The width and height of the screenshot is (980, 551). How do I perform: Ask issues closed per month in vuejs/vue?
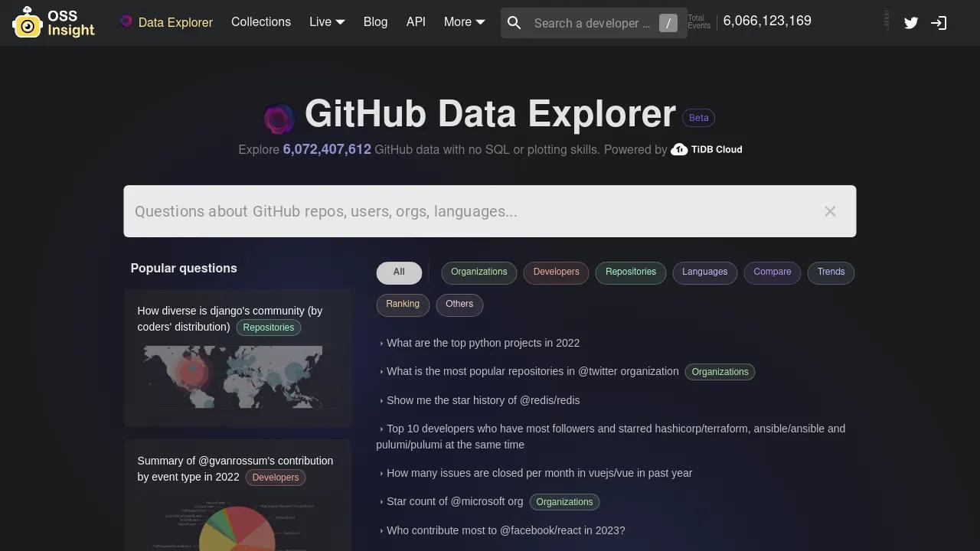click(539, 473)
